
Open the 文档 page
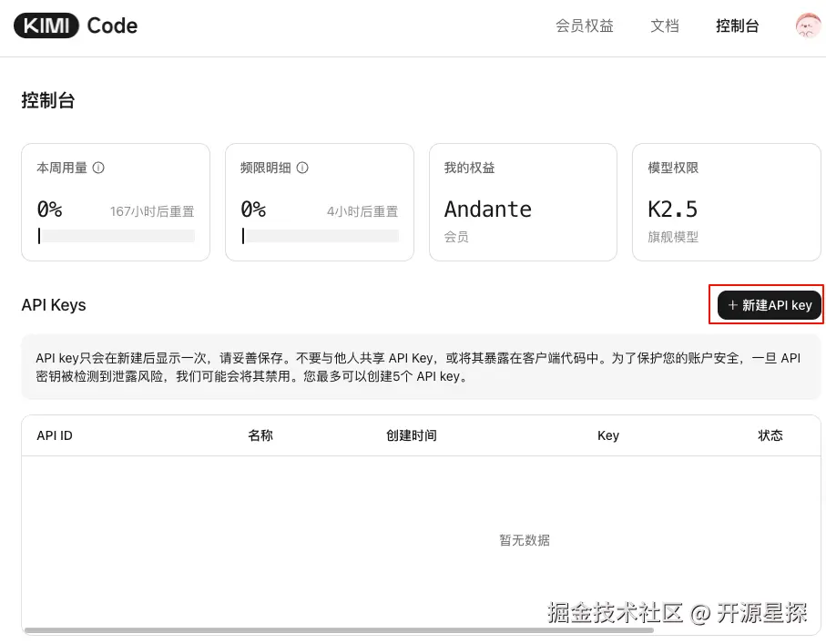tap(664, 26)
